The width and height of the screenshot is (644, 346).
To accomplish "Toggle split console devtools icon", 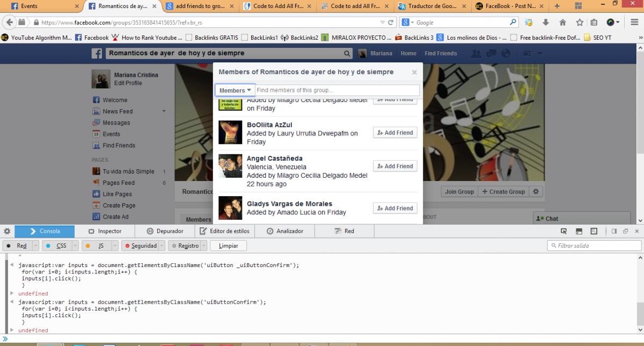I will point(579,231).
